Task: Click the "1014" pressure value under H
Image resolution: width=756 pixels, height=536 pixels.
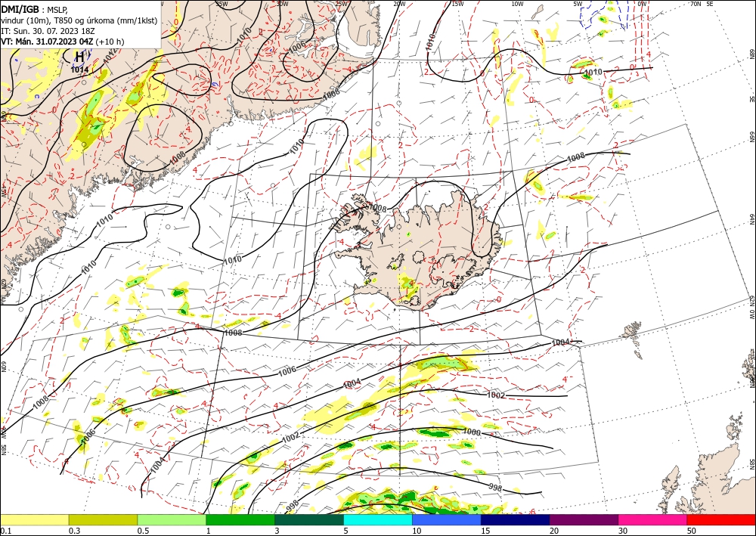Action: [79, 70]
